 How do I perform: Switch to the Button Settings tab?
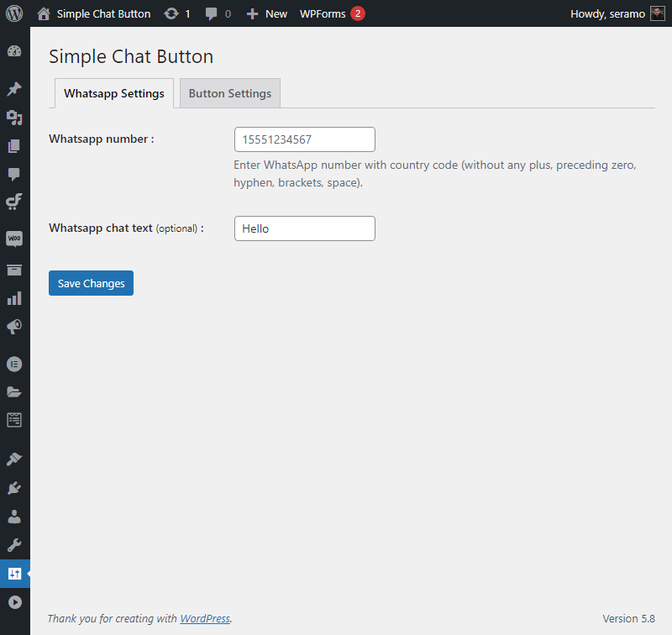pos(230,93)
